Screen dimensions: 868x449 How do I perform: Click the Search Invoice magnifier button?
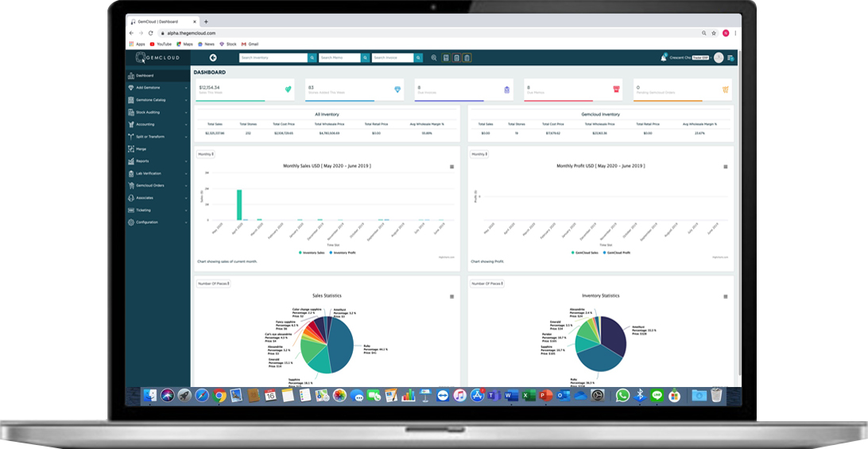point(418,58)
